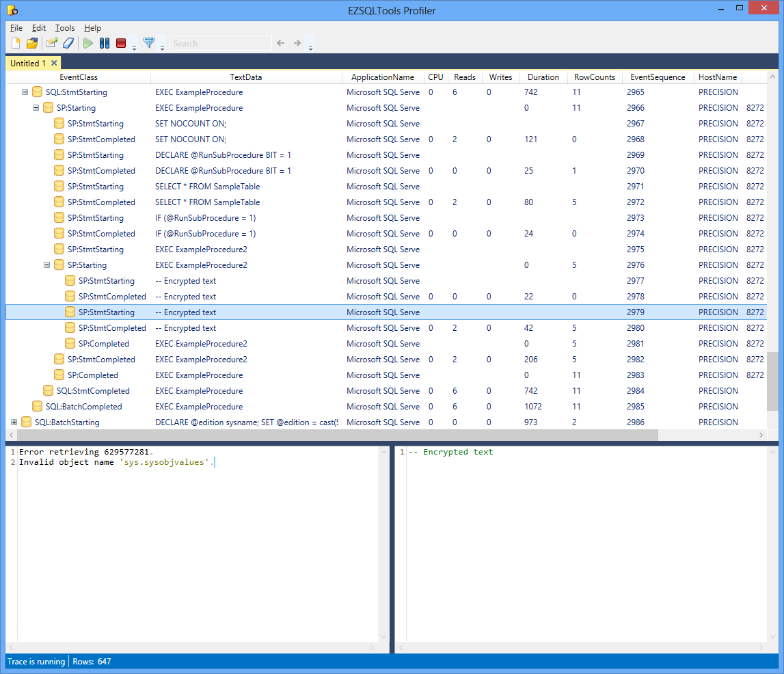Open the Tools menu
The width and height of the screenshot is (784, 674).
point(65,28)
